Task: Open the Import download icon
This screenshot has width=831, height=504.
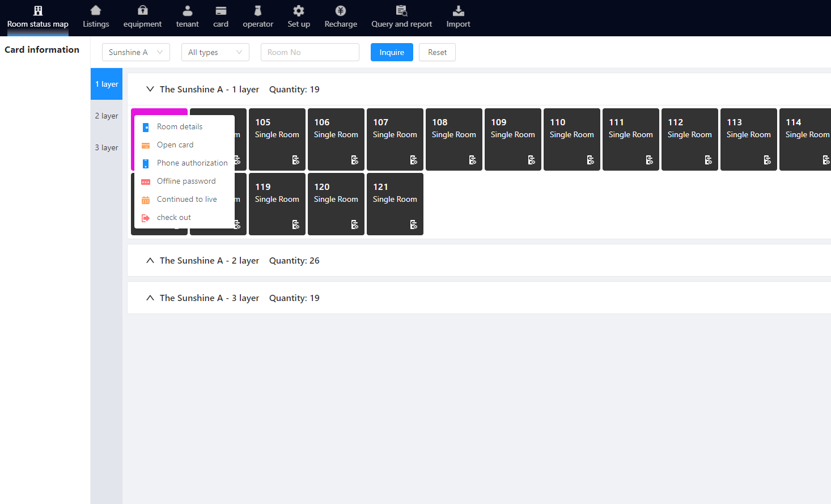Action: pyautogui.click(x=458, y=11)
